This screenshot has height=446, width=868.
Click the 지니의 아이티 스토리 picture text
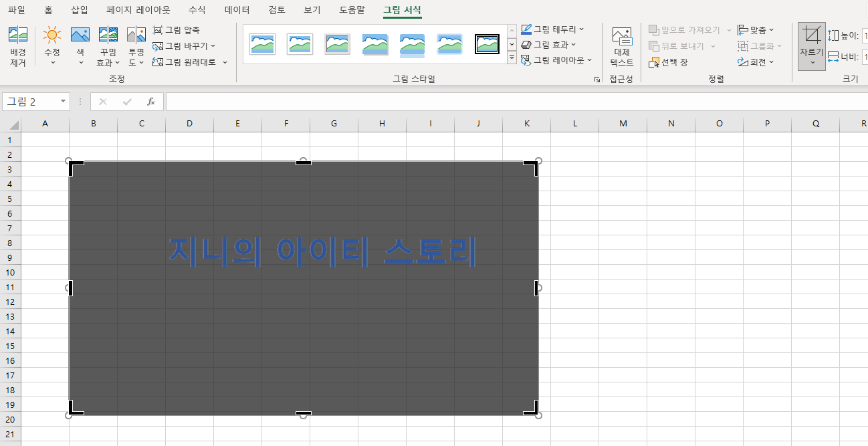(x=322, y=252)
